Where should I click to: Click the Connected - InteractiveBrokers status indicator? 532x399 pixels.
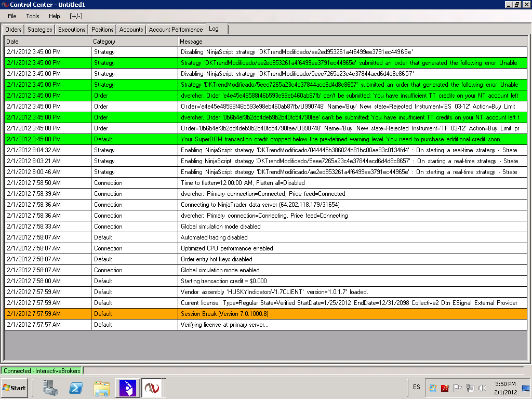coord(42,371)
